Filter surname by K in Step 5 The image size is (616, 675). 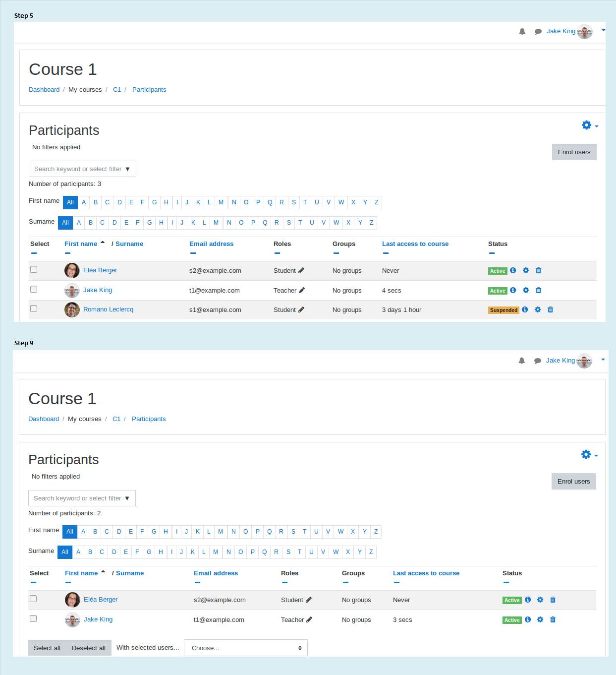[x=193, y=223]
